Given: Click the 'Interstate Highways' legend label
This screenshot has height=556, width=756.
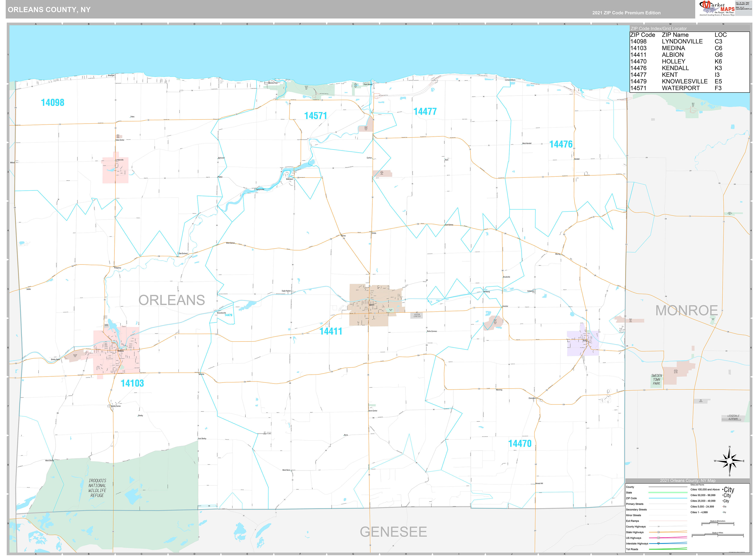Looking at the screenshot, I should (x=637, y=544).
